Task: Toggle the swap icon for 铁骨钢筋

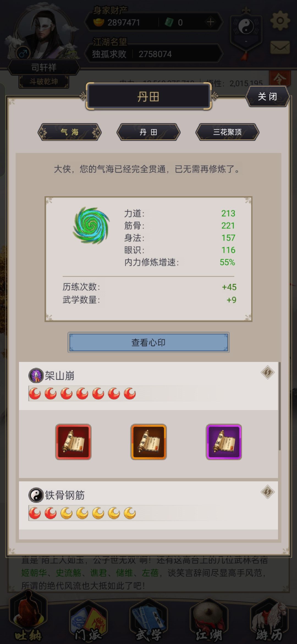Action: [x=268, y=492]
